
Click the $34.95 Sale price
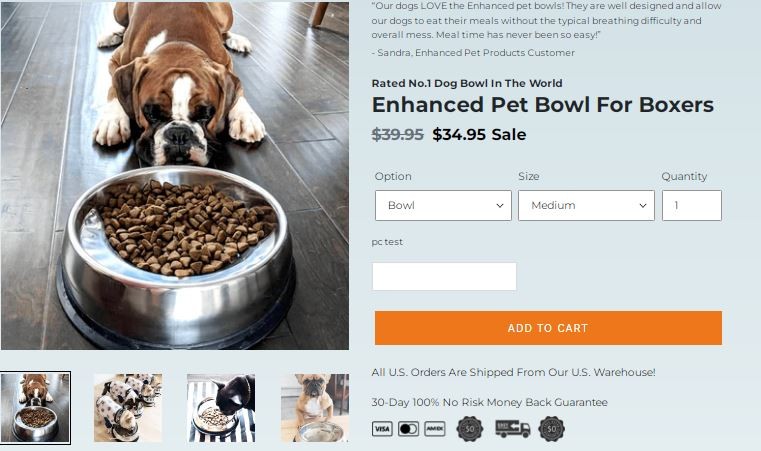click(479, 135)
